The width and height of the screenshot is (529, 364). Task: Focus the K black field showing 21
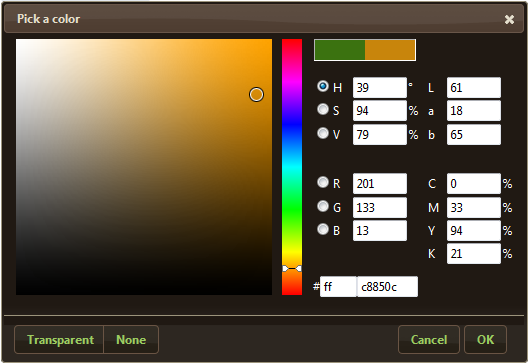point(474,254)
